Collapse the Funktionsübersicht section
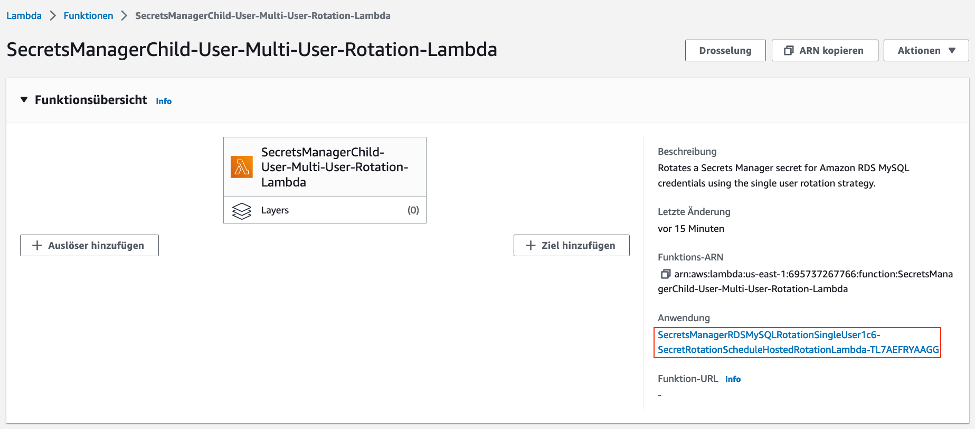Image resolution: width=977 pixels, height=429 pixels. (25, 100)
